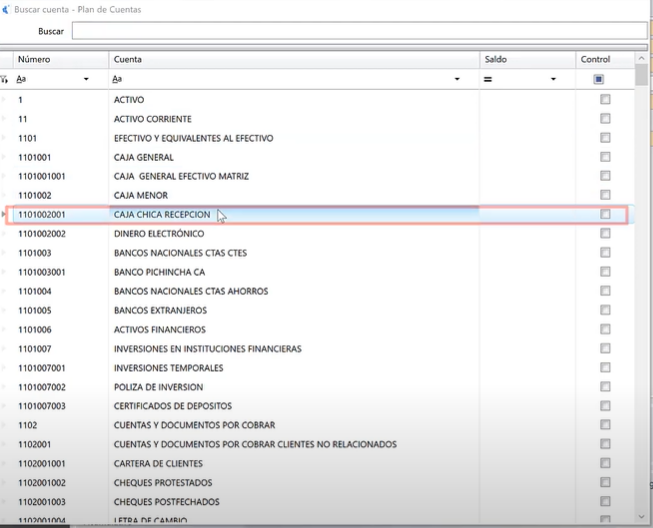Click the application icon in title bar
653x528 pixels.
(5, 9)
